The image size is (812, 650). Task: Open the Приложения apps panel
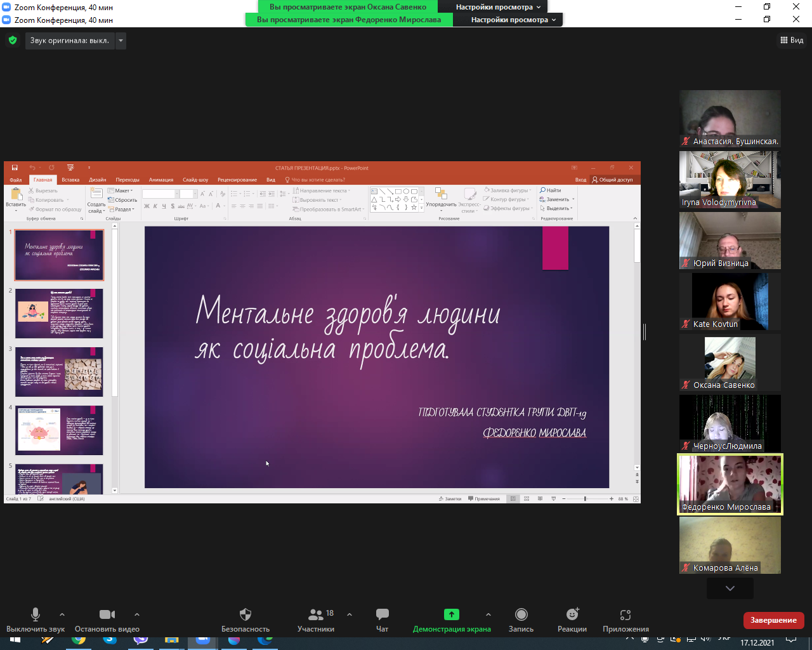(625, 614)
